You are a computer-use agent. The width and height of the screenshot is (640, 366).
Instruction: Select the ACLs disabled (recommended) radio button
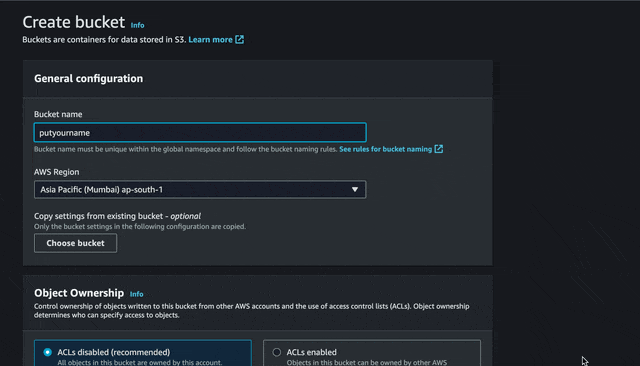tap(48, 352)
